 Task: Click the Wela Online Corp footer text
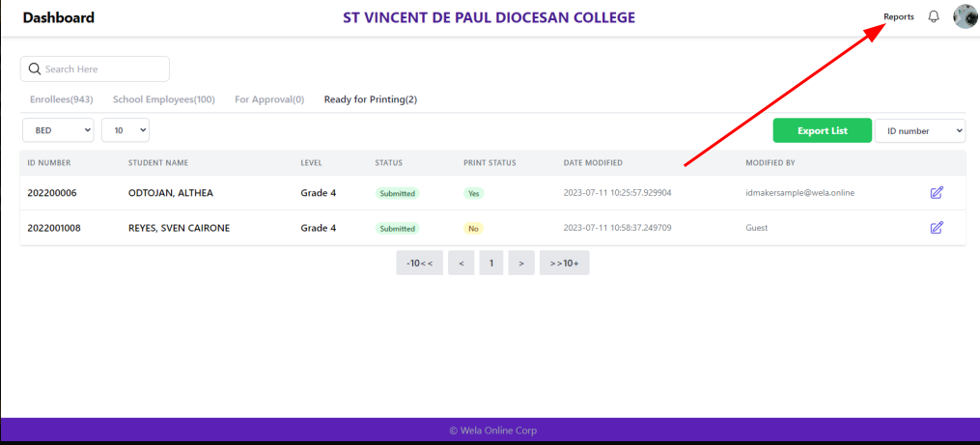tap(493, 431)
